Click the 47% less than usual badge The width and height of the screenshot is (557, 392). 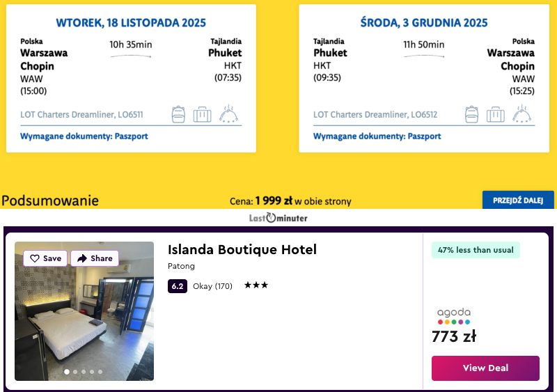point(476,250)
